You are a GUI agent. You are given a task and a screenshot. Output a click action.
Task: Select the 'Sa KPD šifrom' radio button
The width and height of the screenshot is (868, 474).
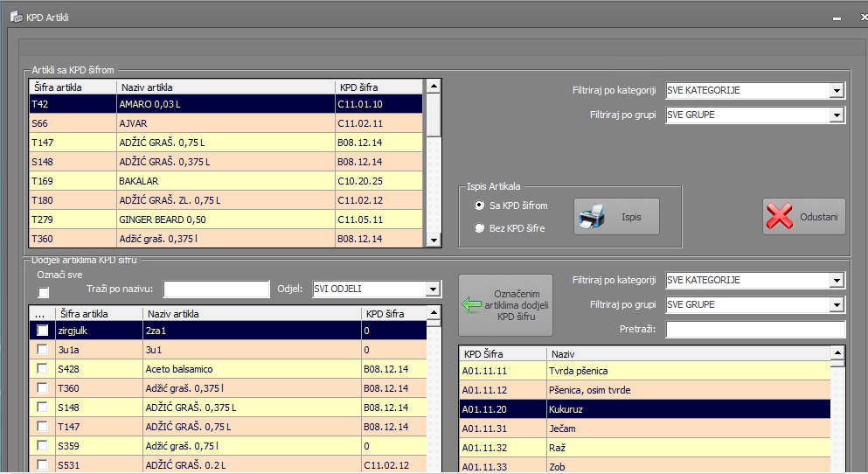tap(478, 206)
